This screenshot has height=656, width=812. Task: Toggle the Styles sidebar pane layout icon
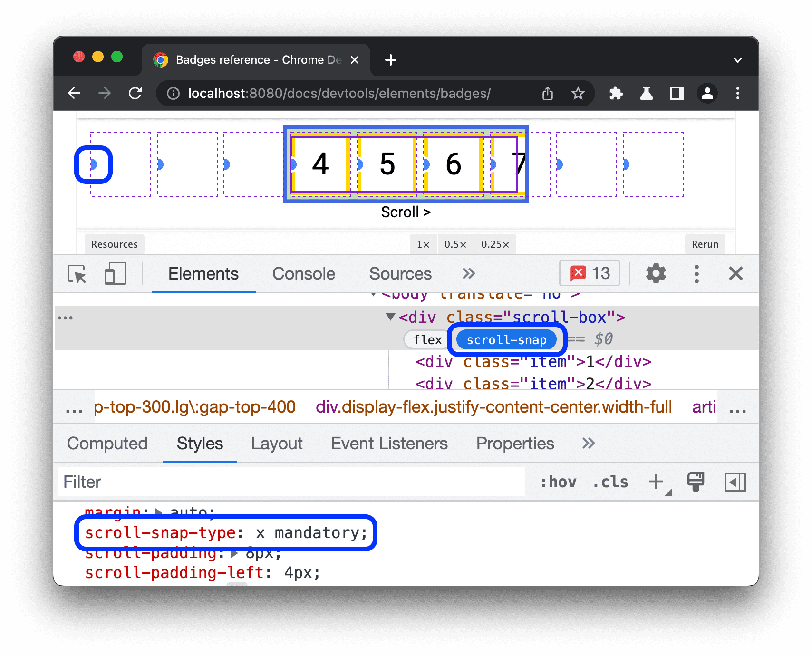point(735,482)
